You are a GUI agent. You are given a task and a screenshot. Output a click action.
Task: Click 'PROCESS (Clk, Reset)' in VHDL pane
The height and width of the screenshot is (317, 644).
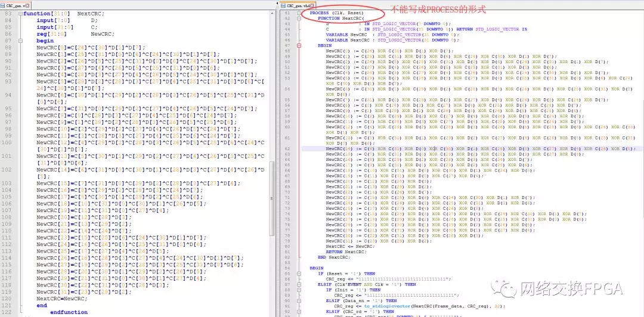point(336,13)
